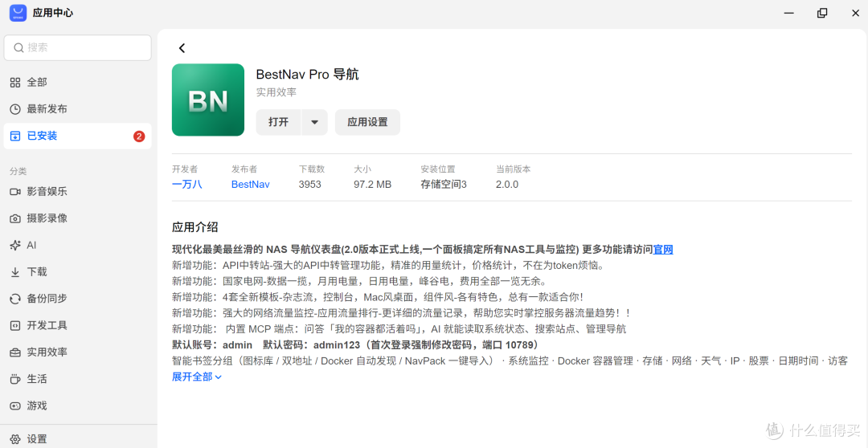Click the 最新发布 clock icon
The height and width of the screenshot is (448, 868).
point(15,109)
